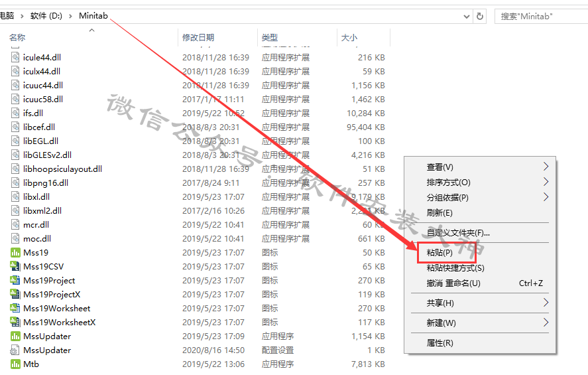Click the icuuc58.dll file icon
This screenshot has width=588, height=375.
[x=15, y=99]
